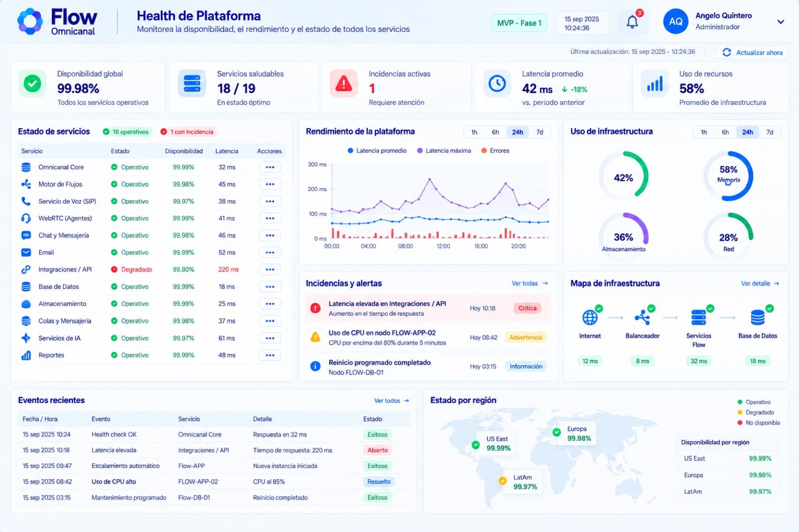Click the critical alert red icon
The image size is (799, 532).
[316, 308]
